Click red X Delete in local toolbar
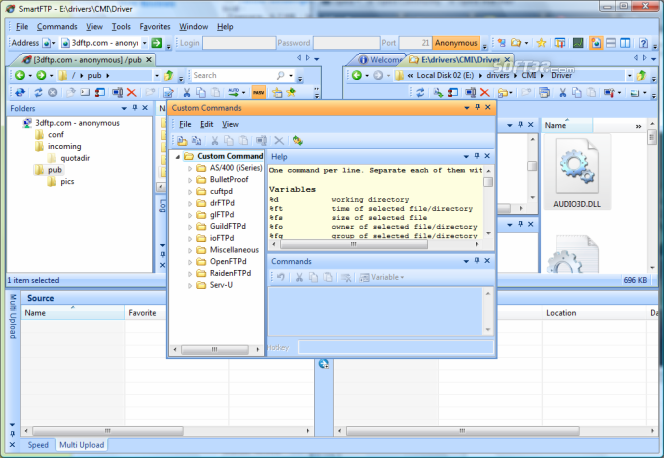664x458 pixels. [485, 92]
